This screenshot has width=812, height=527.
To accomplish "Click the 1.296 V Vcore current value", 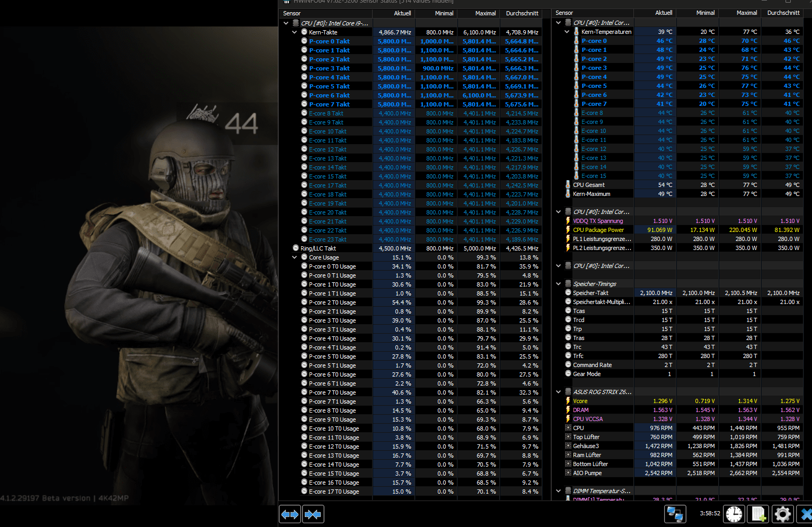I will [663, 401].
